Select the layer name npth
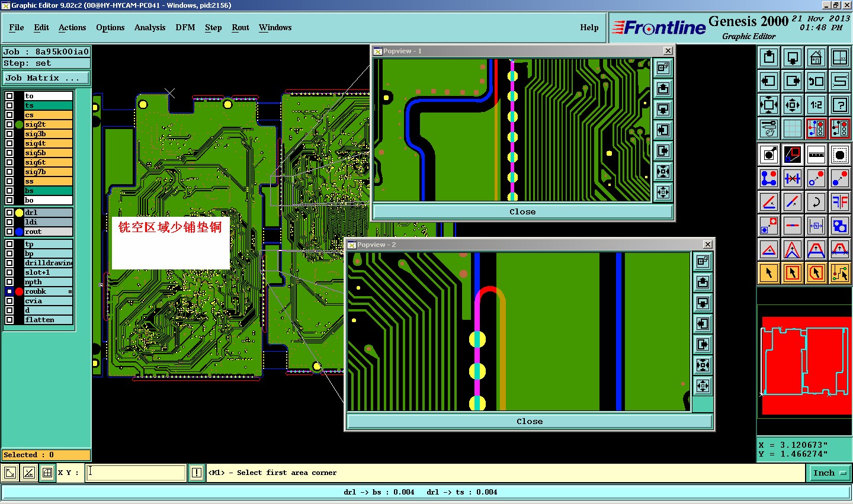 point(48,282)
